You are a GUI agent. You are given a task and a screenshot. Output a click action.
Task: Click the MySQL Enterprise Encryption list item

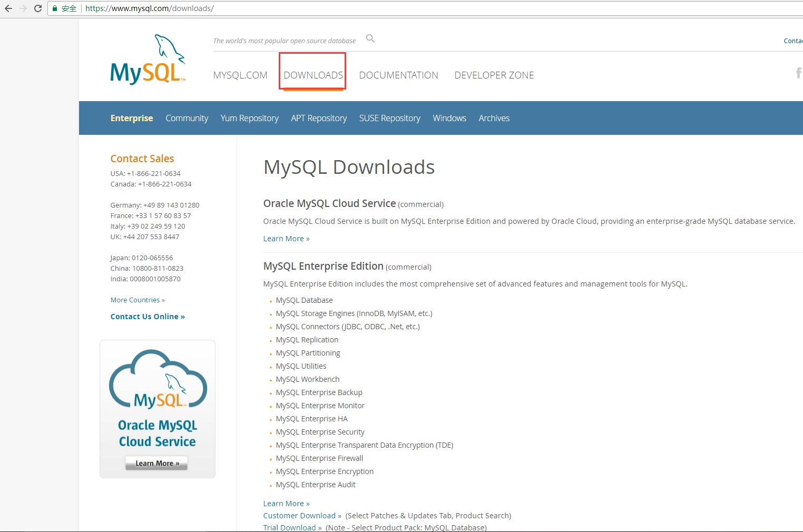coord(325,471)
